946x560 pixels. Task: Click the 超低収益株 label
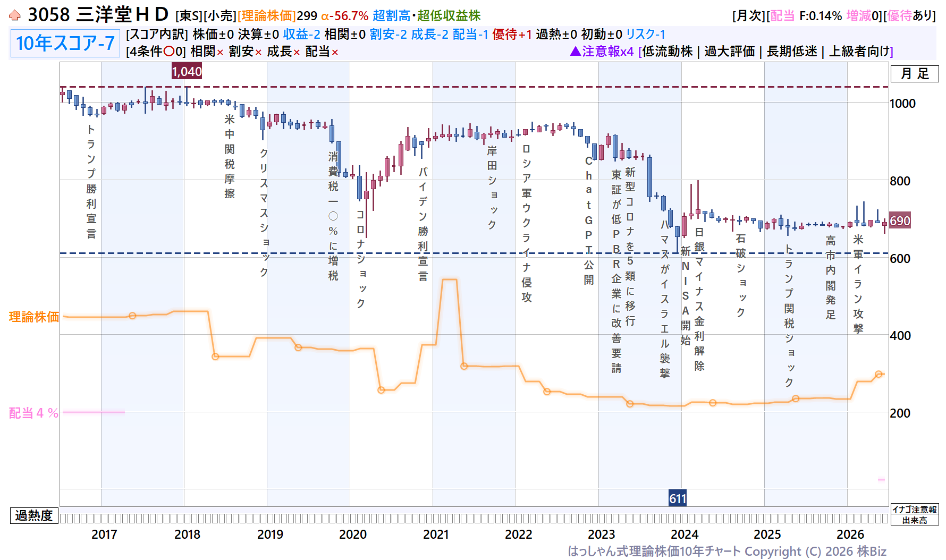pyautogui.click(x=449, y=16)
